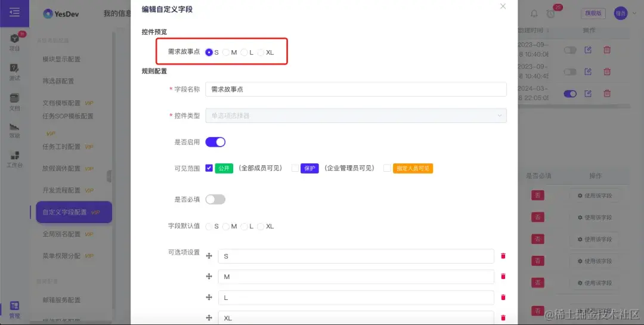
Task: Click the 旗舰版 edition badge
Action: pyautogui.click(x=593, y=13)
